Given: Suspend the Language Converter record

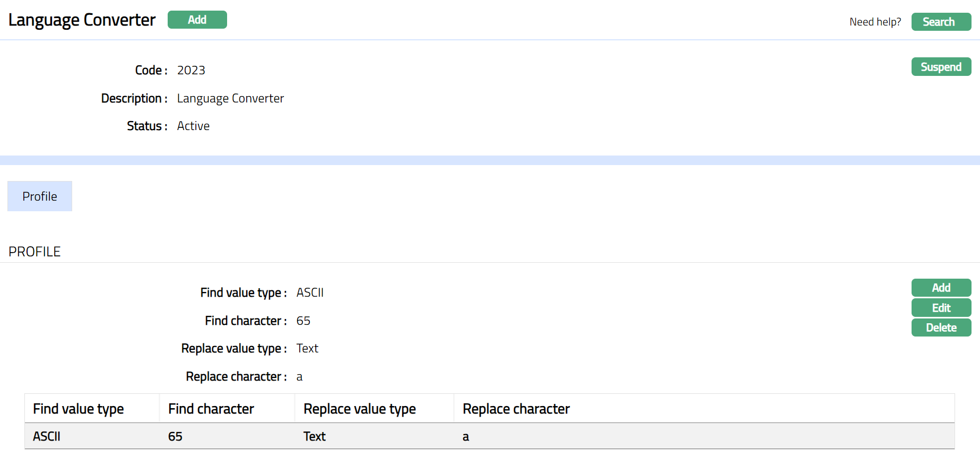Looking at the screenshot, I should click(941, 67).
